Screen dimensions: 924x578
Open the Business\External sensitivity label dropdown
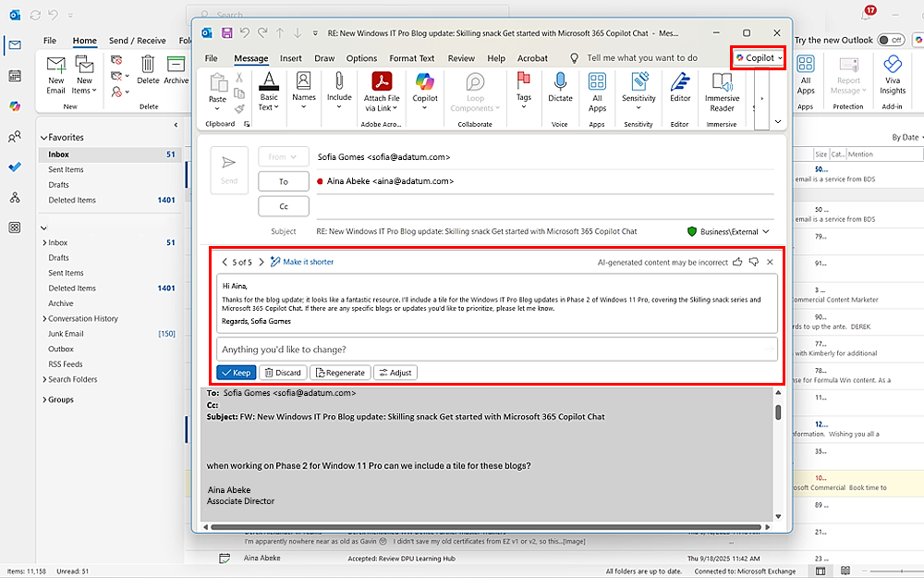point(729,231)
